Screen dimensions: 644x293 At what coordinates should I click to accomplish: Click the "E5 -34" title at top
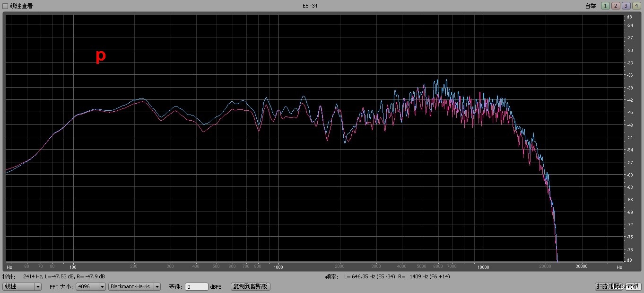[310, 6]
